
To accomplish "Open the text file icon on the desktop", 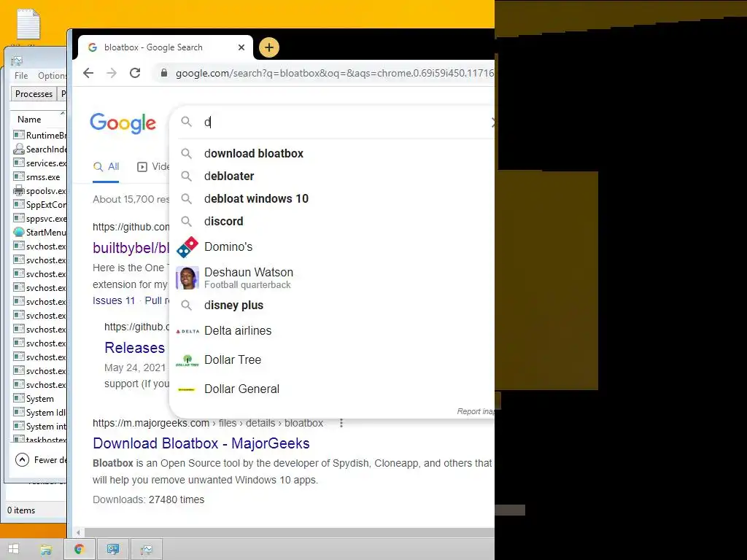I will pos(28,24).
